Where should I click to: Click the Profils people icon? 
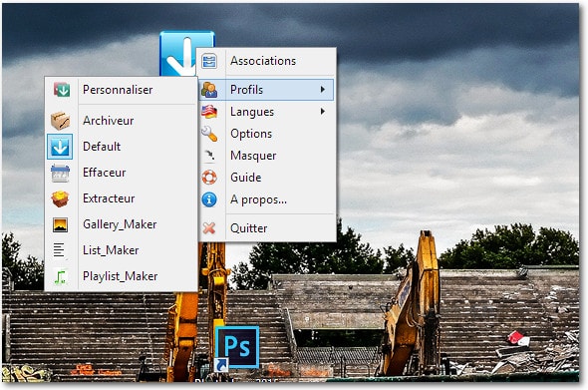209,90
